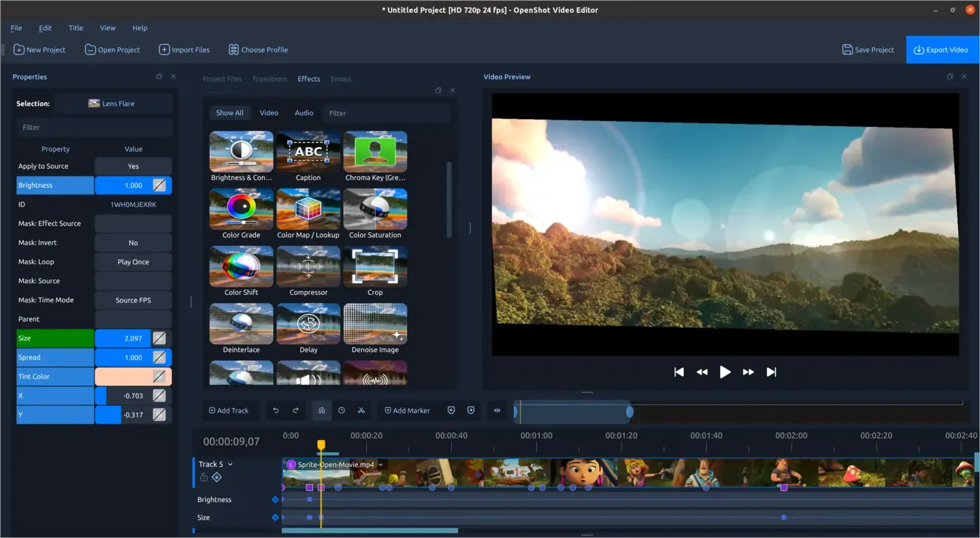Open the Tint Color swatch
This screenshot has height=538, width=980.
click(x=133, y=377)
